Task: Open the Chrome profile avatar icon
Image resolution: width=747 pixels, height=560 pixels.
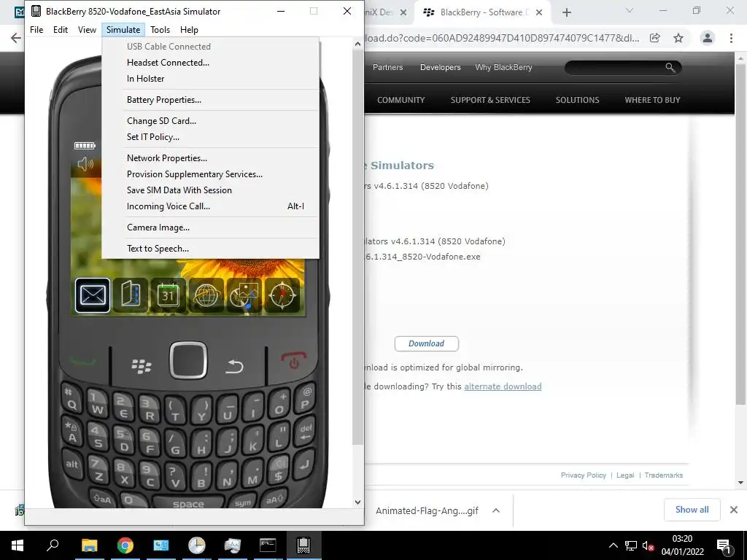Action: click(708, 38)
